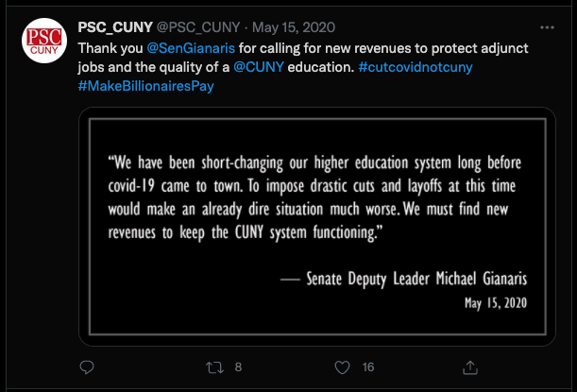The height and width of the screenshot is (392, 577).
Task: Click the retweet count of 8
Action: (x=239, y=366)
